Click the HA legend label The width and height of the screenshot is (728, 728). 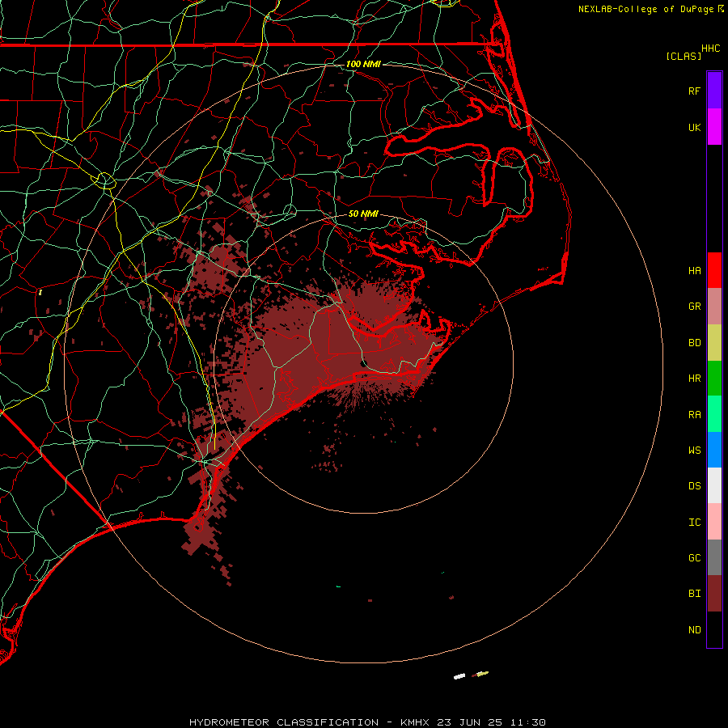694,270
